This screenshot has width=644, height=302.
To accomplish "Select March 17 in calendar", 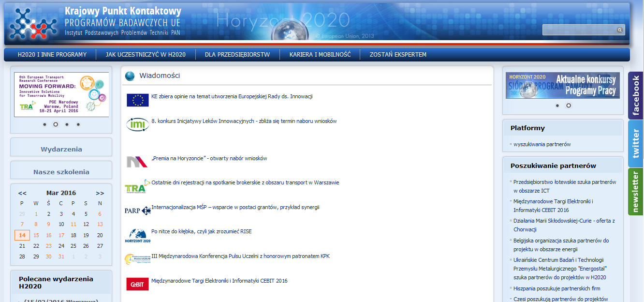I will click(x=61, y=235).
